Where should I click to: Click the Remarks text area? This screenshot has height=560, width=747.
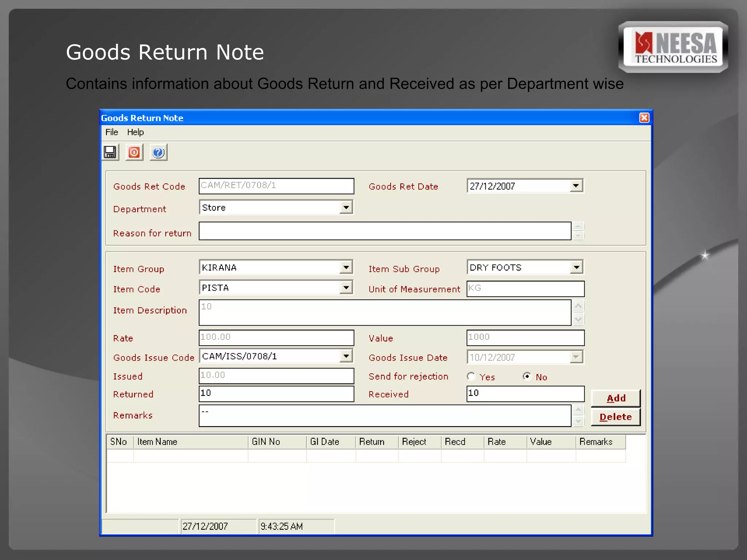tap(385, 416)
